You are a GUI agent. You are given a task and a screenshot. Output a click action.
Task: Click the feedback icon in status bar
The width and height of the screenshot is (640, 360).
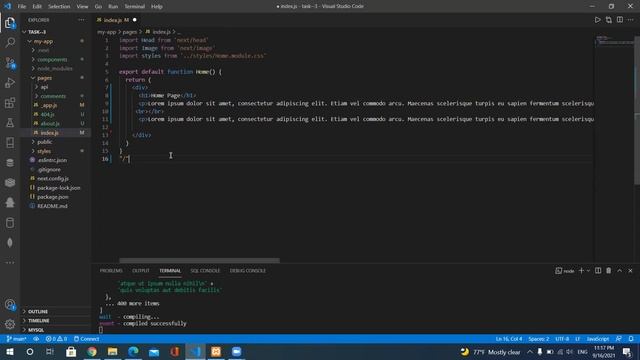(619, 339)
